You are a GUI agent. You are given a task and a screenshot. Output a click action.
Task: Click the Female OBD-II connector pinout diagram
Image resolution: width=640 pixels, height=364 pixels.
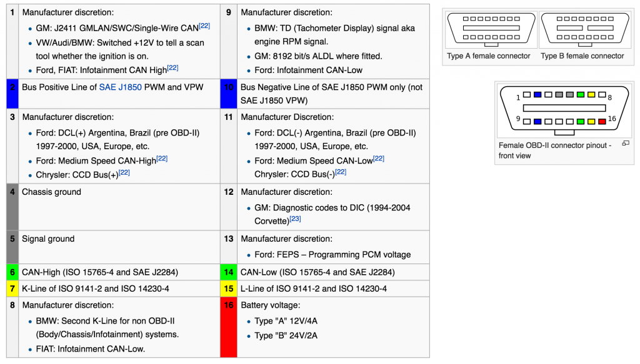tap(564, 109)
